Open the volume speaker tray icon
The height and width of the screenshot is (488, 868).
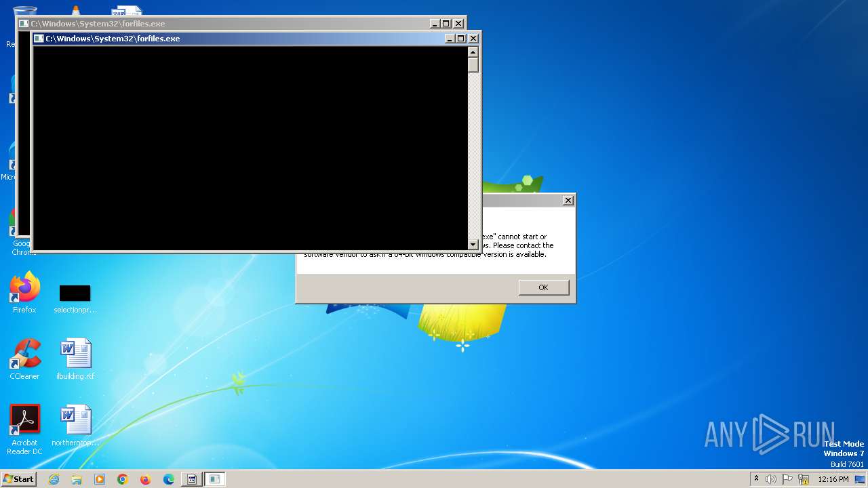[x=771, y=479]
